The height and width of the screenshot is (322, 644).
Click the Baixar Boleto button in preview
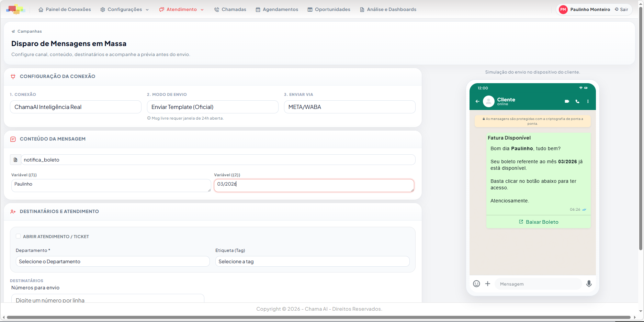(539, 222)
